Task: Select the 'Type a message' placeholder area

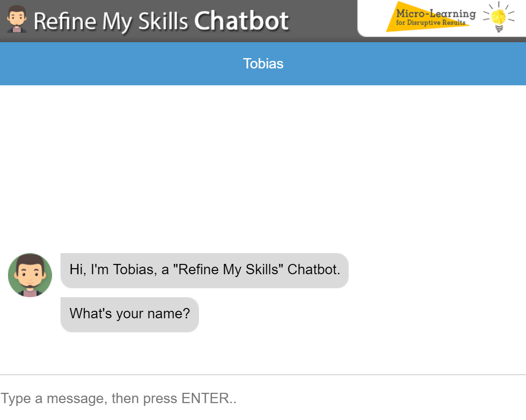Action: (x=119, y=398)
